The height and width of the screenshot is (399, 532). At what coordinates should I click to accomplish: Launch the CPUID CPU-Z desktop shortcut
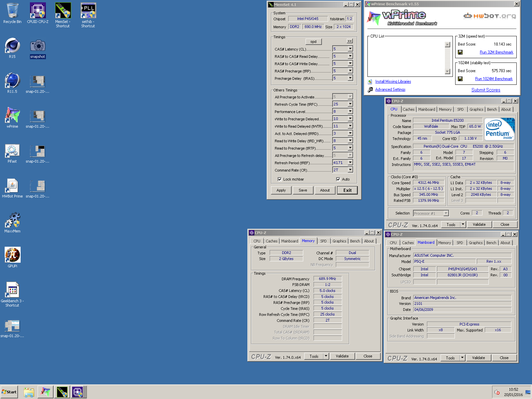tap(38, 13)
